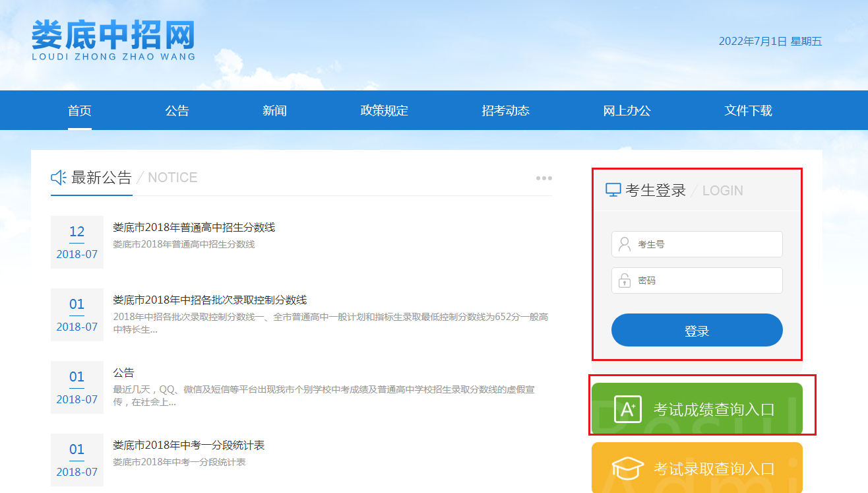
Task: Open 娄底市2018年中考一分段统计表 notice link
Action: (189, 445)
